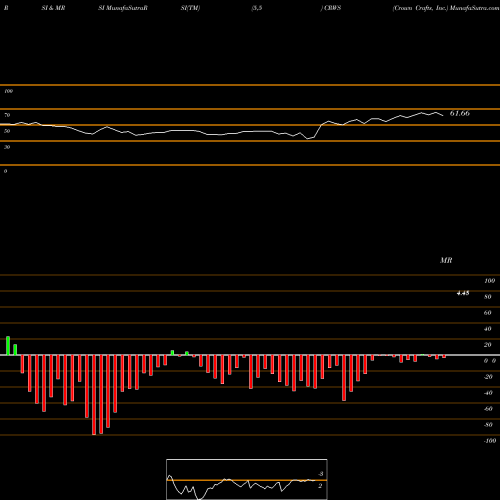
Task: Click the 2 label in mini chart
Action: (x=320, y=486)
